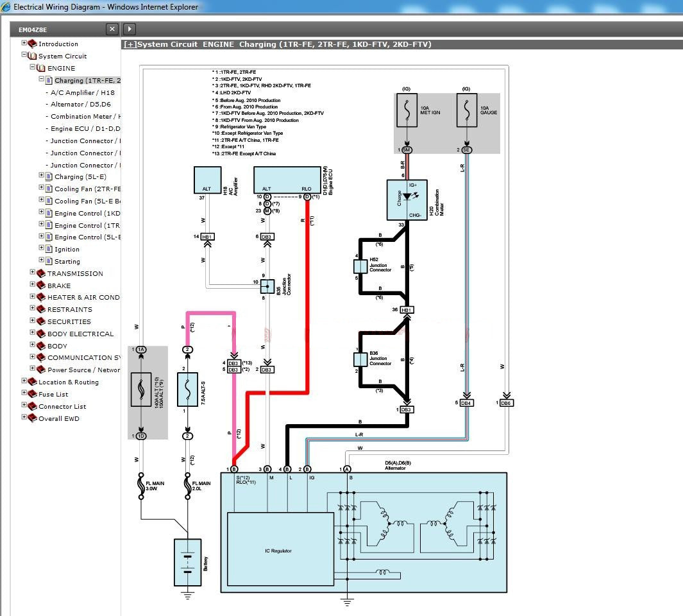
Task: Click the Ignition document icon
Action: click(49, 249)
